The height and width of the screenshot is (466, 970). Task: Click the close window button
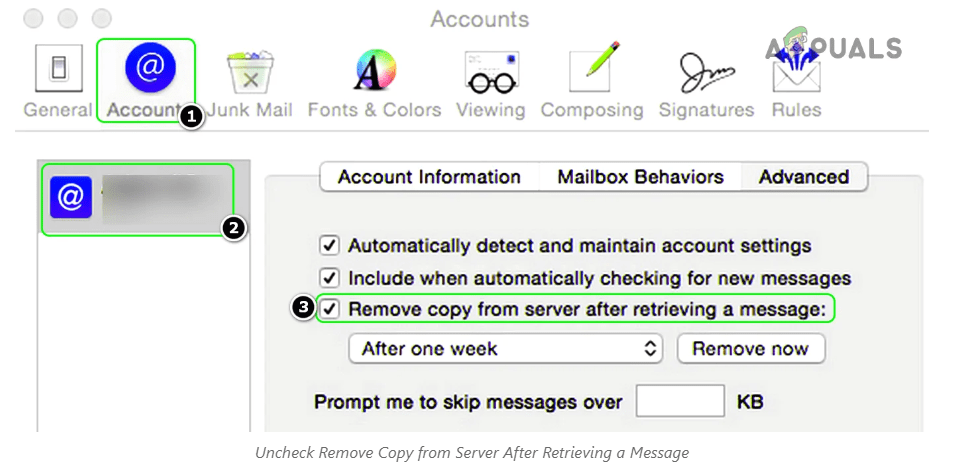click(33, 19)
